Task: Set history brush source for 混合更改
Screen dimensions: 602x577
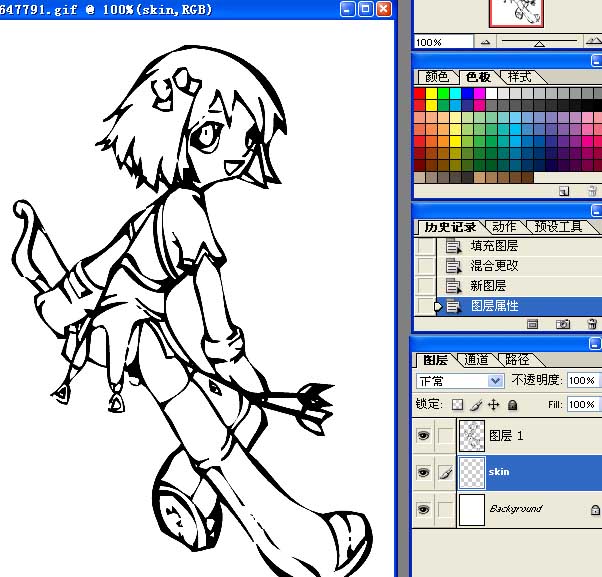Action: coord(425,266)
